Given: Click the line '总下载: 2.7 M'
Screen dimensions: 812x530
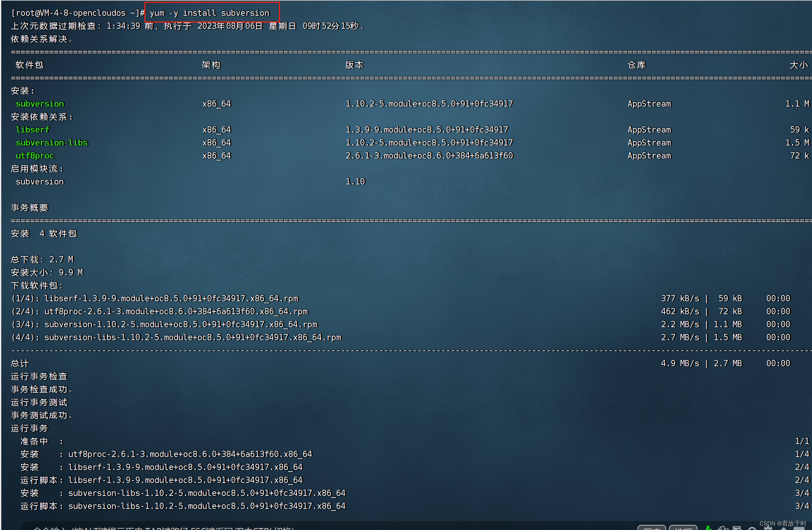Looking at the screenshot, I should coord(42,260).
